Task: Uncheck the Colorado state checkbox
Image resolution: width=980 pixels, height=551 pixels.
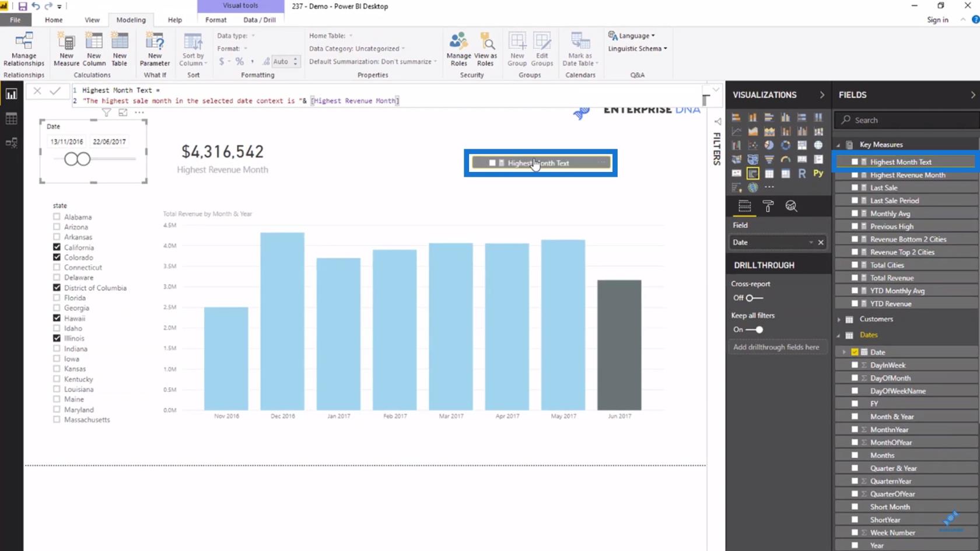Action: [x=57, y=257]
